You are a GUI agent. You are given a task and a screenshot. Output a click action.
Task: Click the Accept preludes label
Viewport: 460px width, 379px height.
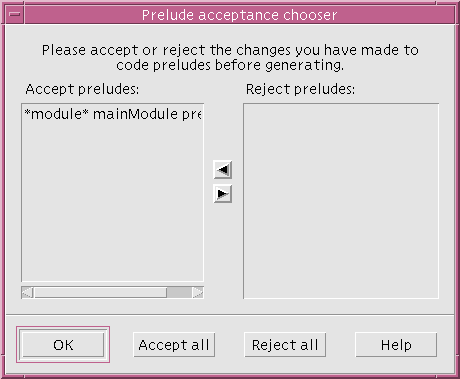(x=82, y=89)
